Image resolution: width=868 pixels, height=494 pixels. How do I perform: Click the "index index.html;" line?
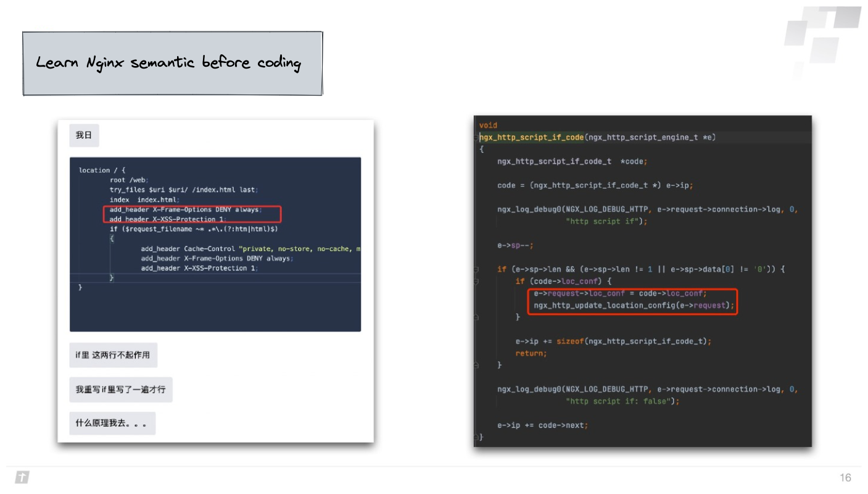(x=145, y=199)
